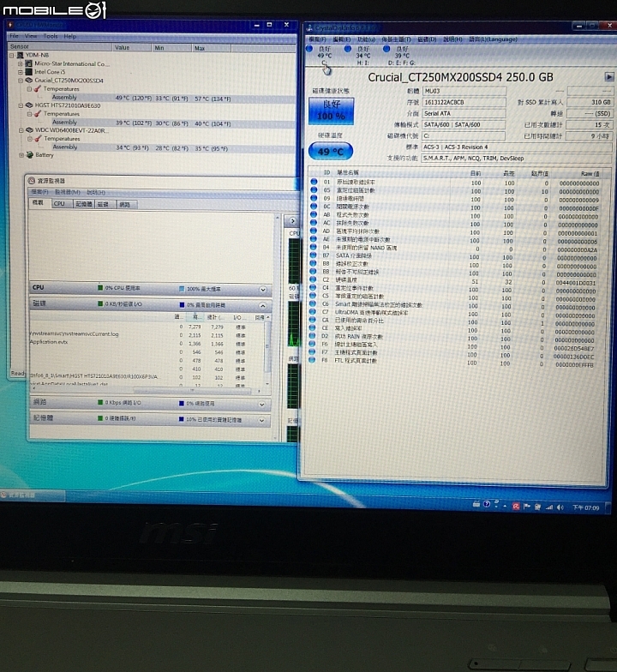Expand the 記憶體 section chevron
Image resolution: width=617 pixels, height=672 pixels.
(261, 420)
